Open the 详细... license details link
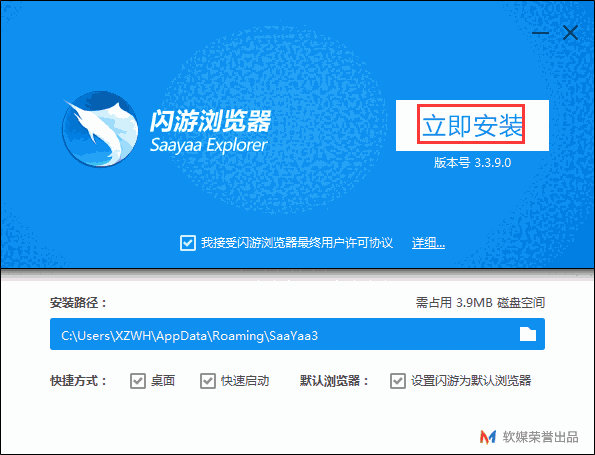This screenshot has width=595, height=455. pyautogui.click(x=428, y=243)
